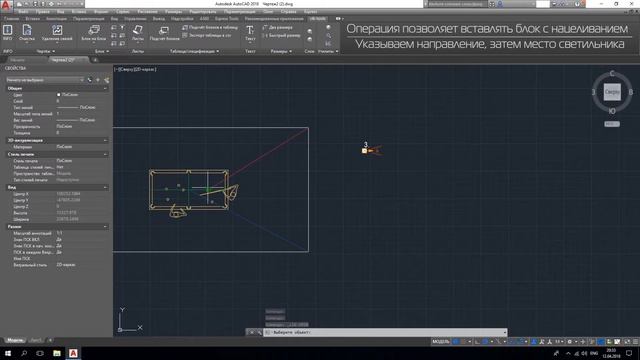
Task: Switch to the Лист1 layout tab
Action: coord(36,340)
